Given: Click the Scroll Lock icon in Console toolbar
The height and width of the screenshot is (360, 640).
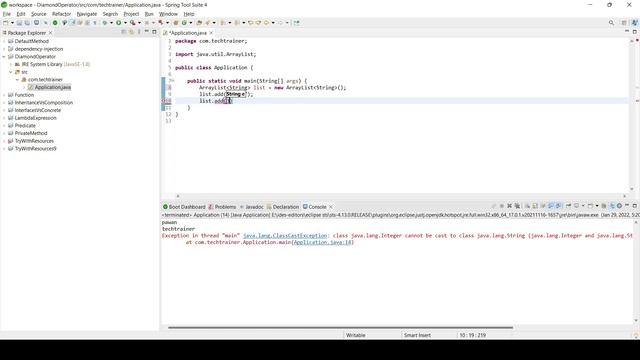Looking at the screenshot, I should tap(535, 206).
